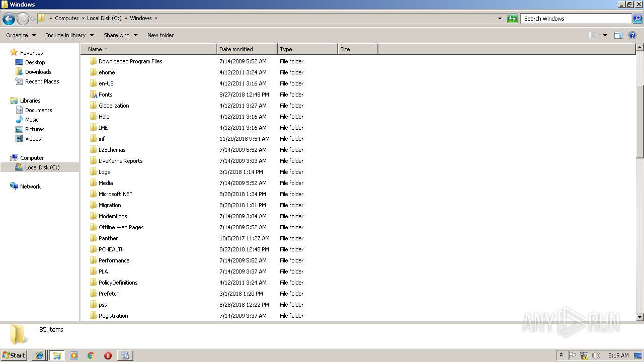Screen dimensions: 644x362
Task: Click the 8:19 AM clock
Action: (x=618, y=355)
